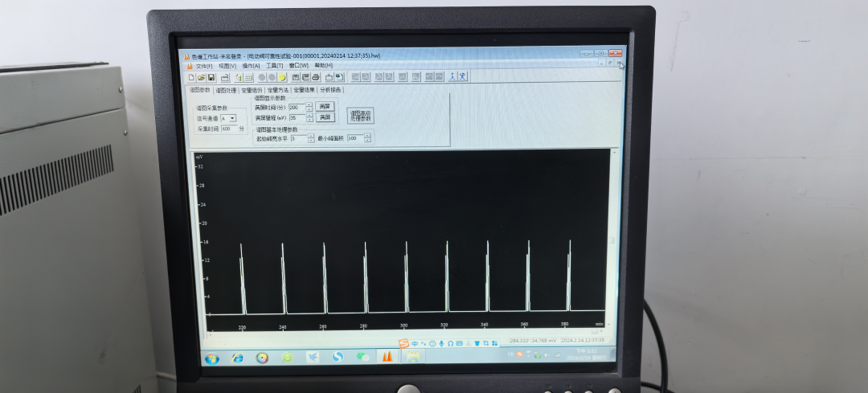Click the yellow list toolbar icon
The width and height of the screenshot is (868, 393).
click(239, 77)
